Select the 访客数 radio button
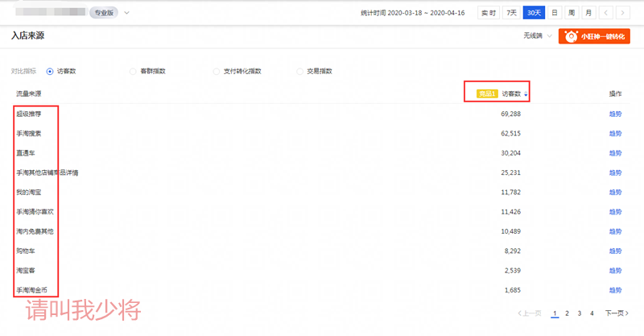 pyautogui.click(x=50, y=71)
